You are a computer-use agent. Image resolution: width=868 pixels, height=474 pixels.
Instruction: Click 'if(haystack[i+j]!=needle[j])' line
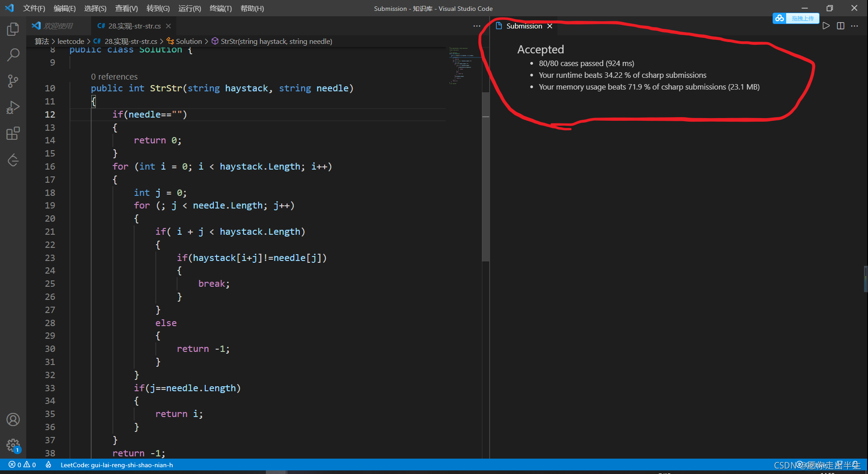point(251,258)
